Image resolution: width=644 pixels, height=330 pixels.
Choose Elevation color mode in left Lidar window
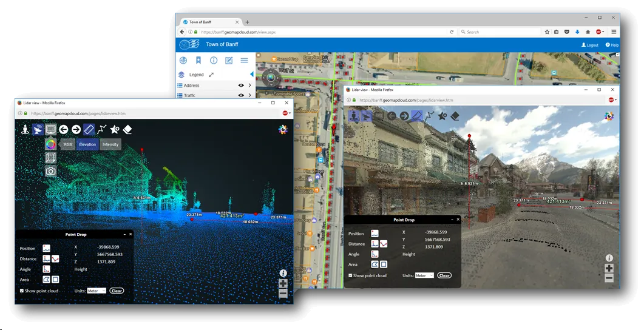87,144
